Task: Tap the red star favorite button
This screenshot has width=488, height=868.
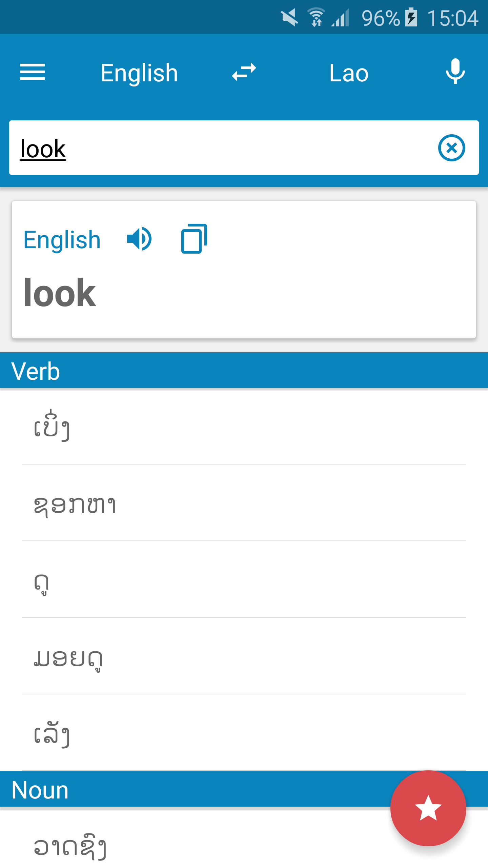Action: pyautogui.click(x=428, y=808)
